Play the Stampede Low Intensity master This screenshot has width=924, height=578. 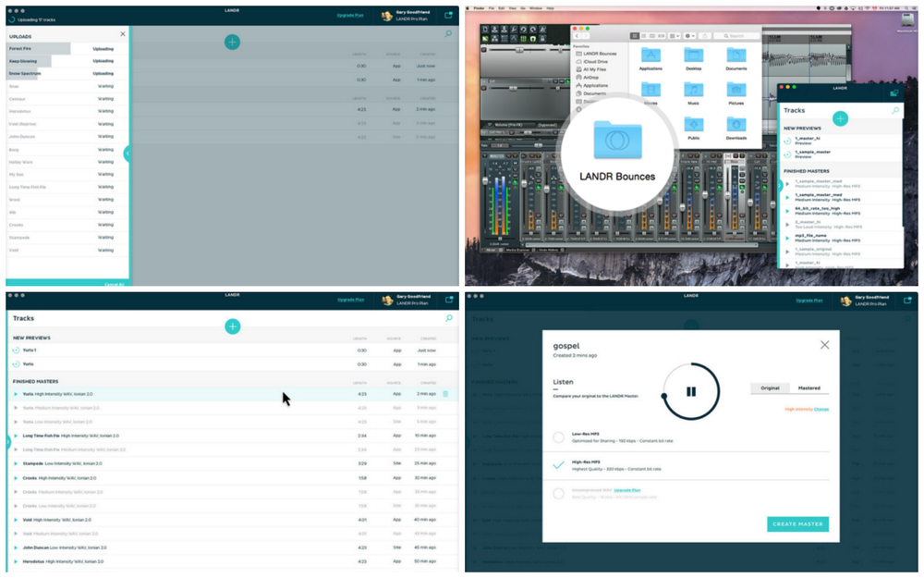tap(16, 463)
